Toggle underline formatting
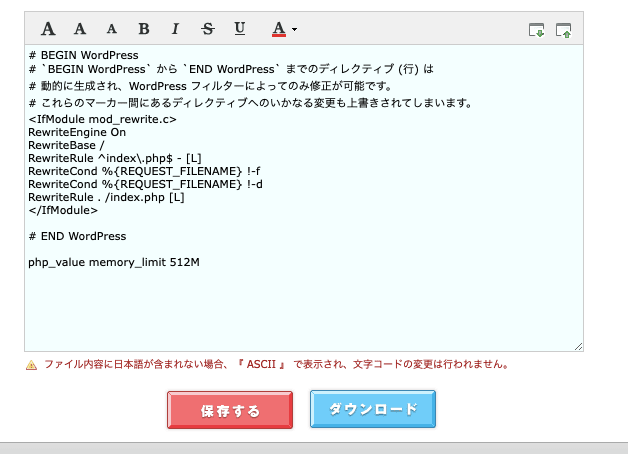This screenshot has width=628, height=454. tap(240, 28)
